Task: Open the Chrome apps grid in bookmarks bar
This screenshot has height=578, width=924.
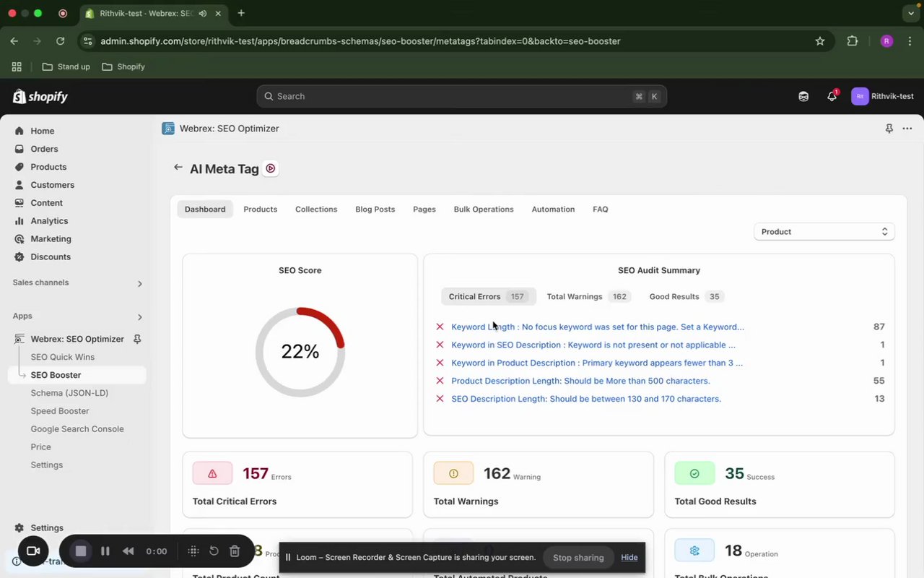Action: [x=17, y=66]
